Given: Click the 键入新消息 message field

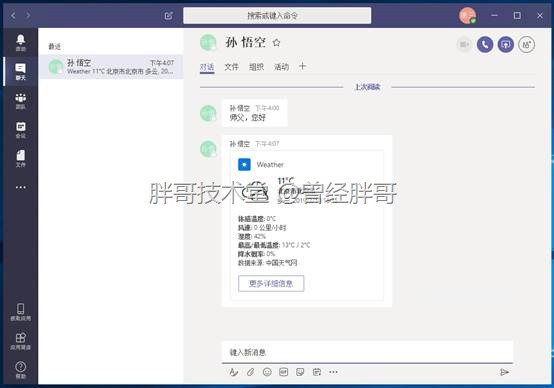Looking at the screenshot, I should point(367,352).
